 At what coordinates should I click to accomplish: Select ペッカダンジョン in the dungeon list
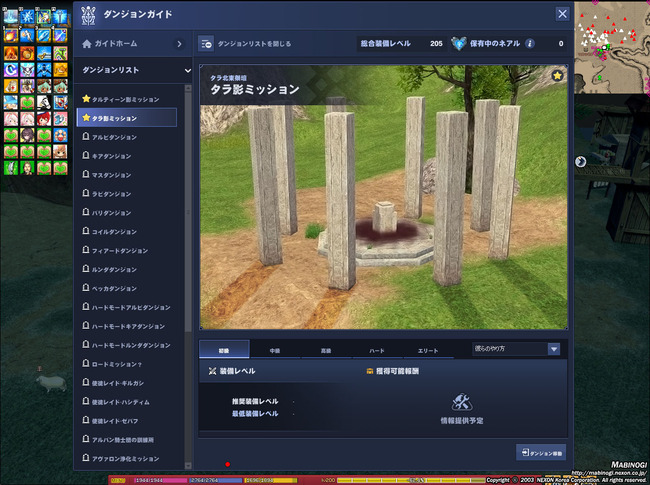point(127,288)
